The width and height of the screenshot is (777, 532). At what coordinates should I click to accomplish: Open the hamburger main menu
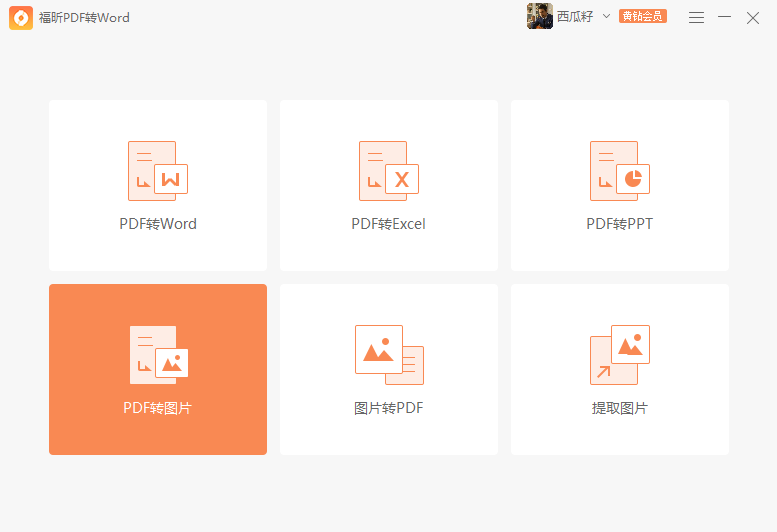(696, 18)
